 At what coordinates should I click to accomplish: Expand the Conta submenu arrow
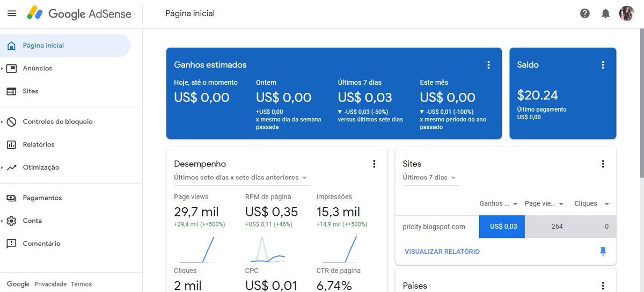[x=2, y=221]
